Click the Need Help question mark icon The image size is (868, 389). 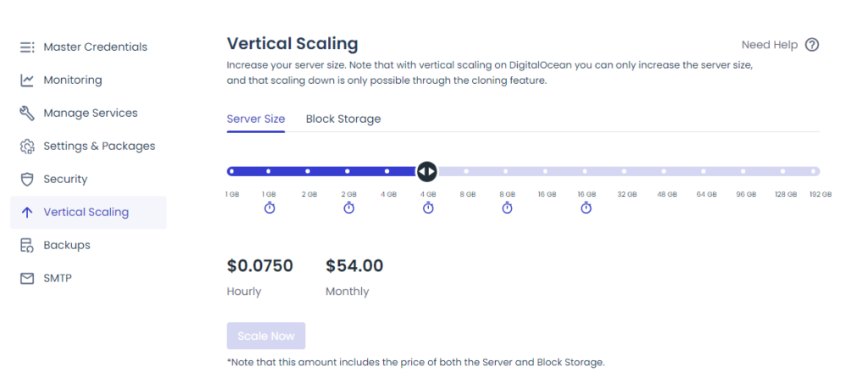tap(812, 45)
